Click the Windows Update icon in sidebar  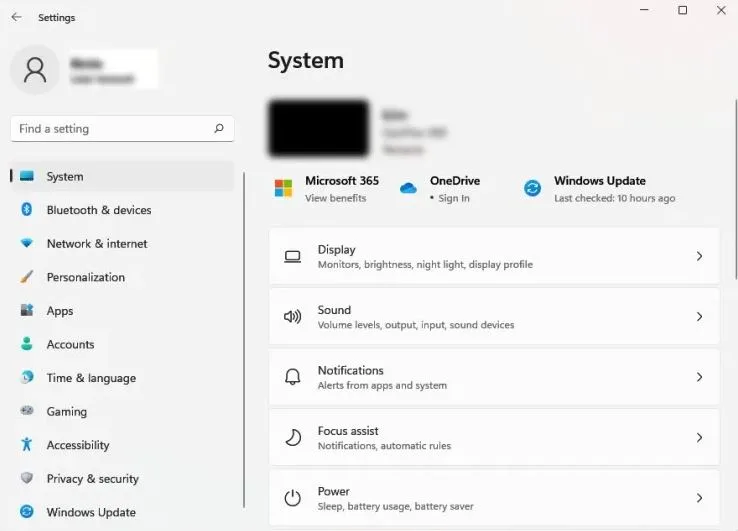[x=27, y=511]
